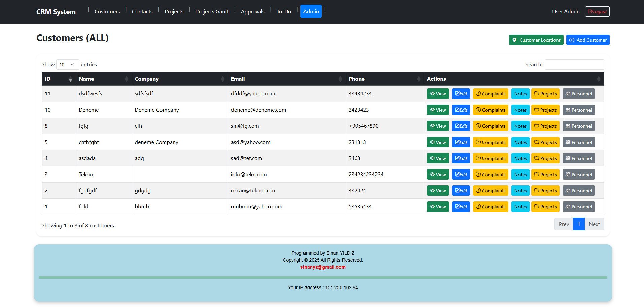Focus the Search input field
644x307 pixels.
574,64
